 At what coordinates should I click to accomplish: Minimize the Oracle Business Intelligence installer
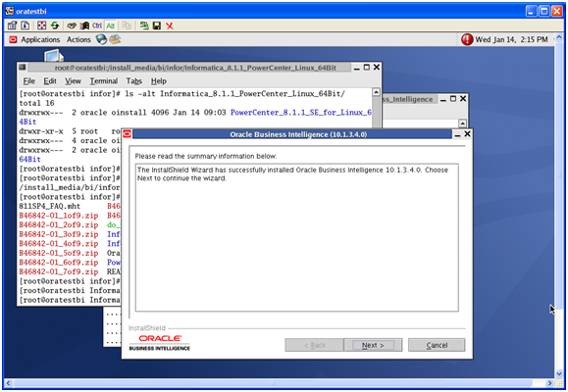[457, 134]
